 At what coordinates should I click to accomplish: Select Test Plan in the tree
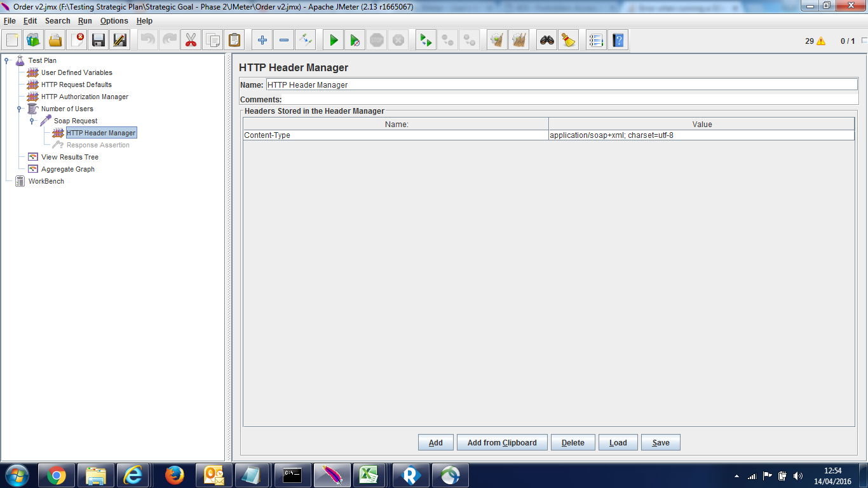(x=42, y=60)
